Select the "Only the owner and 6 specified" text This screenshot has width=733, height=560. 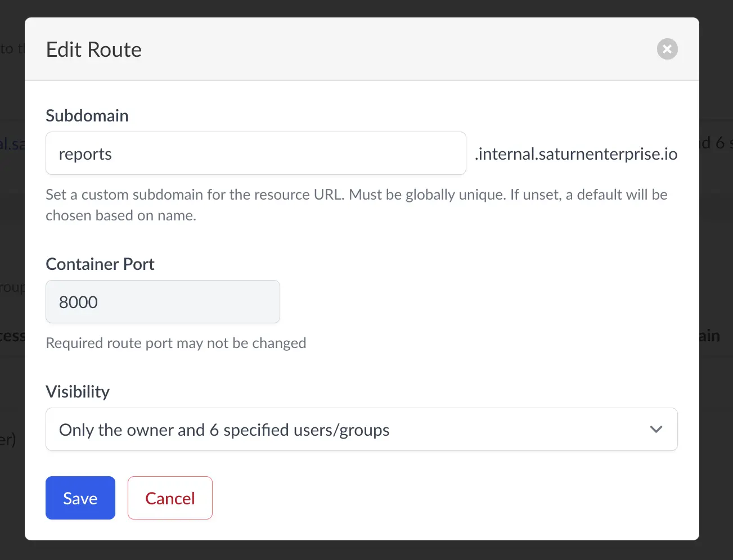click(x=224, y=430)
